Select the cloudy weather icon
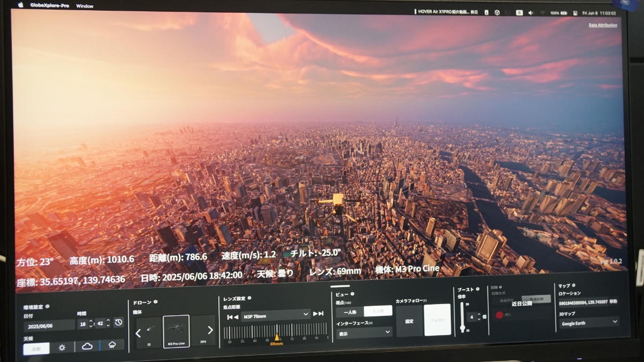The width and height of the screenshot is (644, 362). pos(88,346)
